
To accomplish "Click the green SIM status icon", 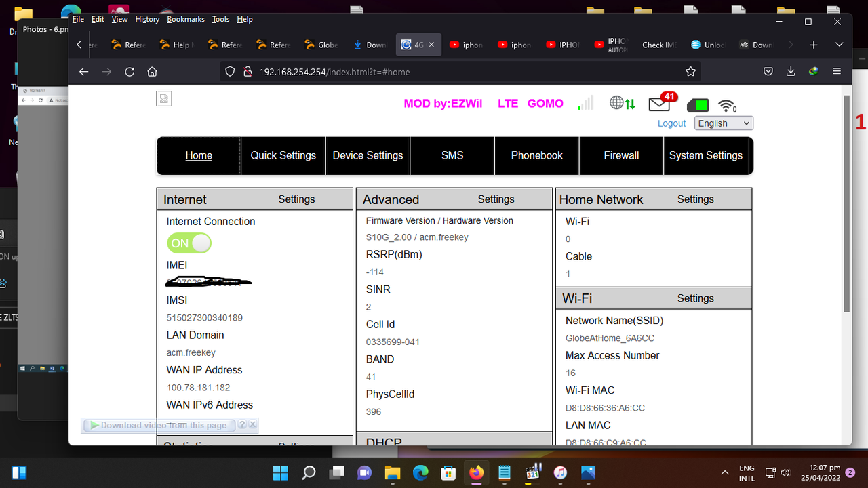I will [698, 104].
